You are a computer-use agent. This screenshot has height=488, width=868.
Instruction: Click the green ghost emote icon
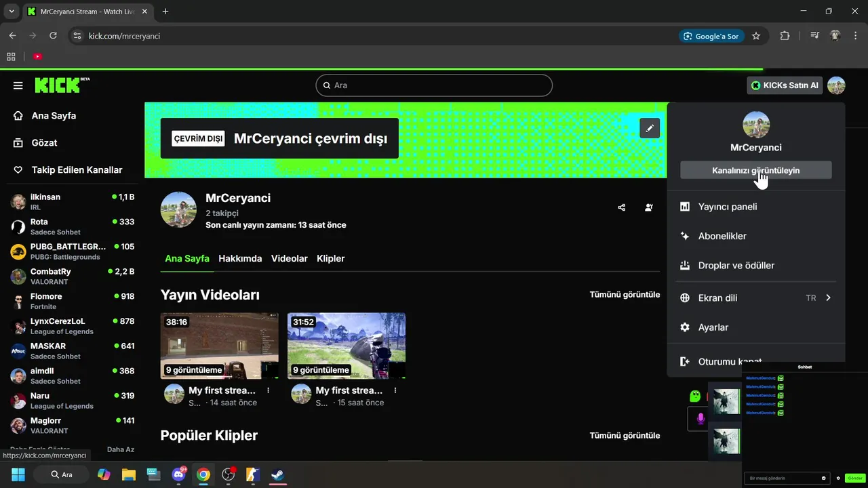[x=695, y=396]
